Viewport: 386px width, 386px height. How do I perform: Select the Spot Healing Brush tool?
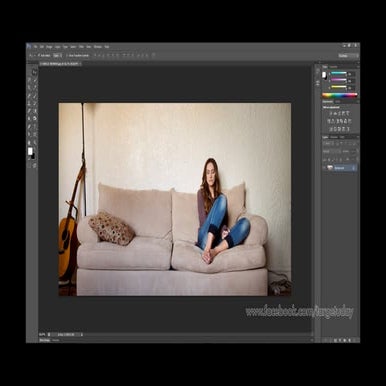[x=29, y=95]
